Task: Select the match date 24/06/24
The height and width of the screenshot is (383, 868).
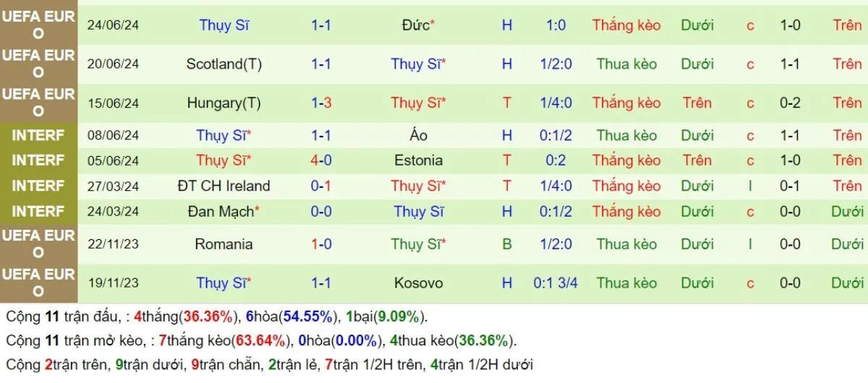Action: [113, 25]
